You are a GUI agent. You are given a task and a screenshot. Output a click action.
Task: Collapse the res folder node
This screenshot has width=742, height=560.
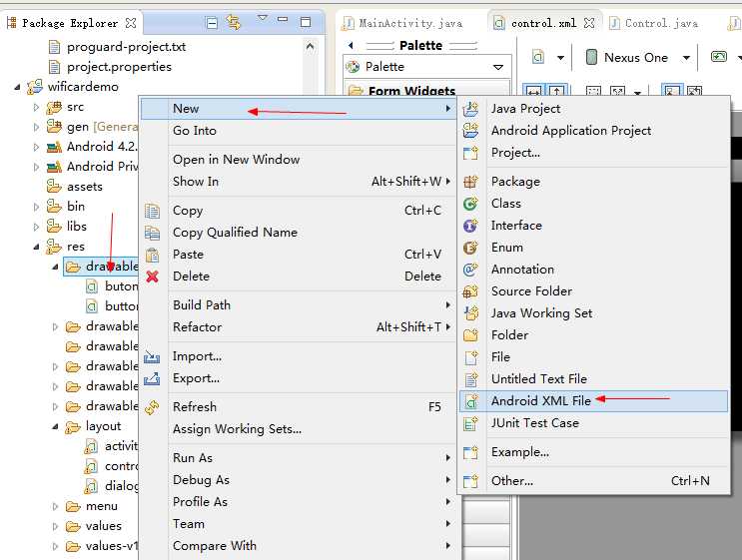pyautogui.click(x=36, y=247)
